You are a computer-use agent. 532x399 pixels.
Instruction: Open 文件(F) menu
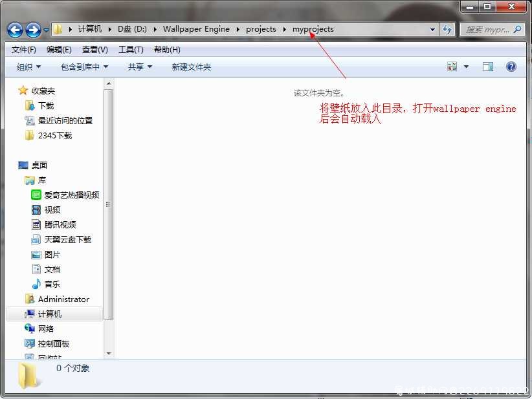click(24, 50)
